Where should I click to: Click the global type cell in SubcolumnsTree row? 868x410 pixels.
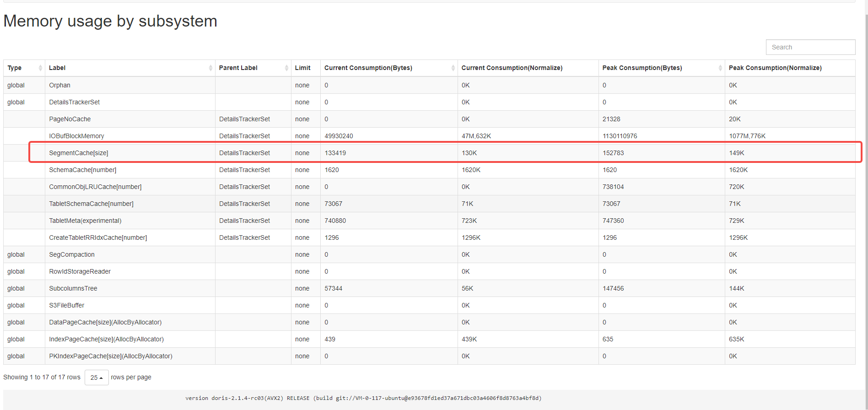point(24,288)
